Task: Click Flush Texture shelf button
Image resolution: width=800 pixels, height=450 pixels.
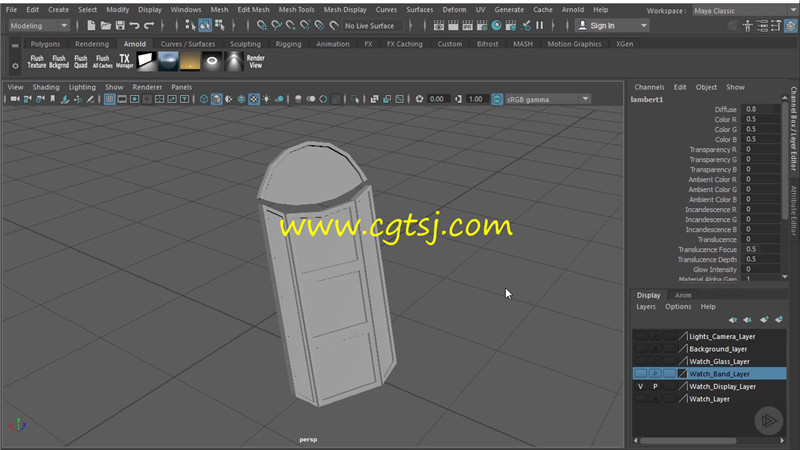Action: point(37,62)
